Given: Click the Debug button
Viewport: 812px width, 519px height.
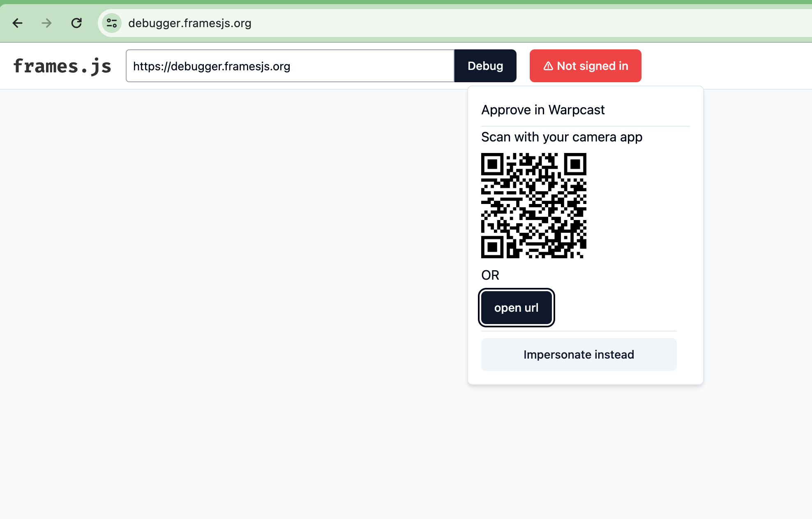Looking at the screenshot, I should click(x=485, y=66).
